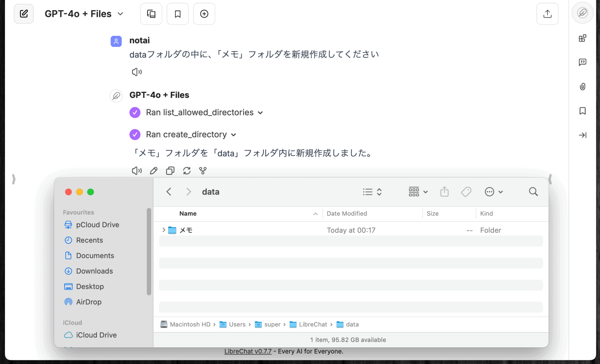Click the new chat pencil icon

click(24, 14)
